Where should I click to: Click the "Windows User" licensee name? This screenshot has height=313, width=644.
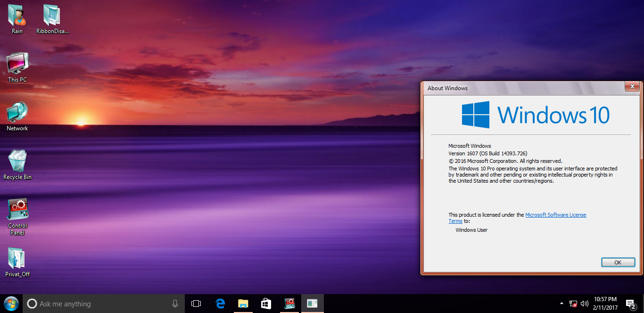pyautogui.click(x=471, y=230)
